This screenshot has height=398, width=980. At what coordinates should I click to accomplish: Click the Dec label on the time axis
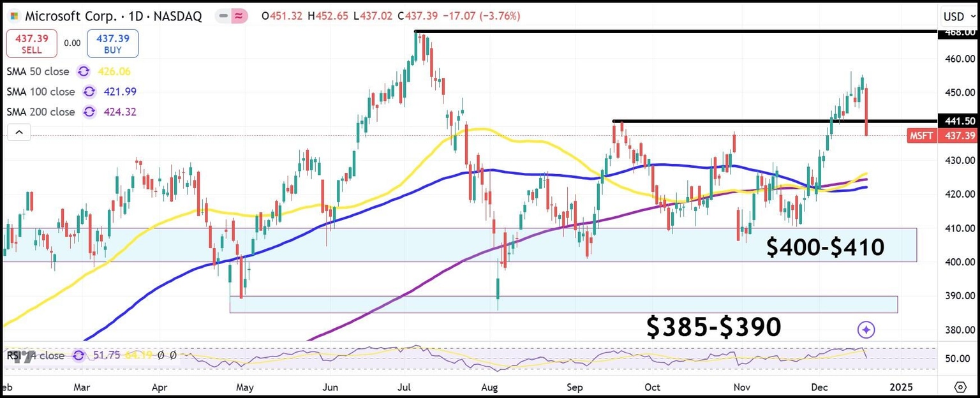(x=818, y=387)
